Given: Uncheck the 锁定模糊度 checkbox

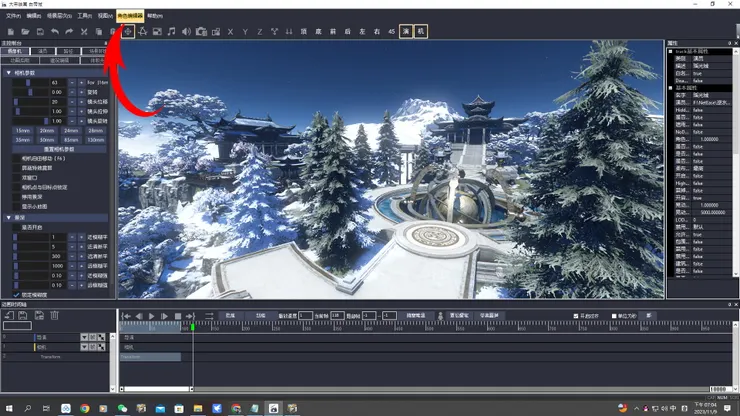Looking at the screenshot, I should 16,295.
